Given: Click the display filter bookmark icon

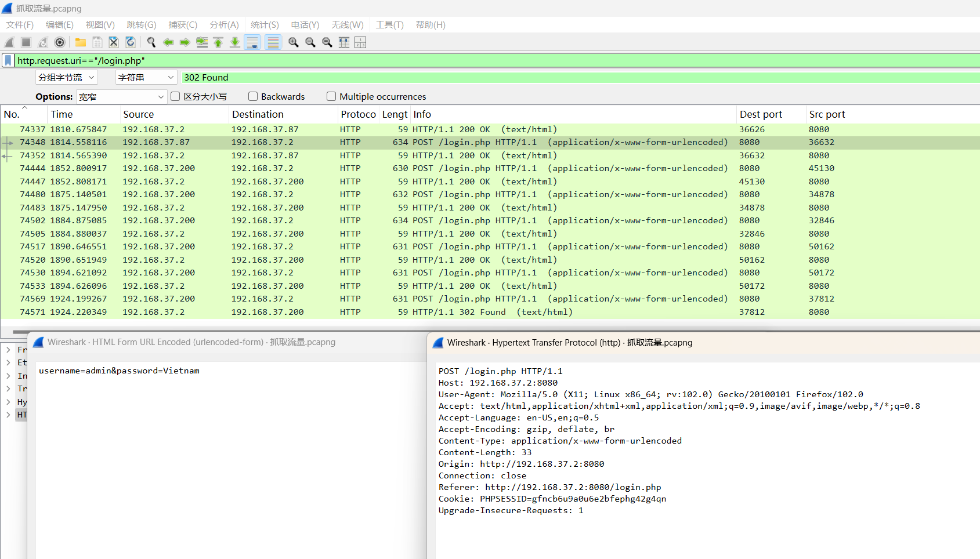Looking at the screenshot, I should point(8,60).
